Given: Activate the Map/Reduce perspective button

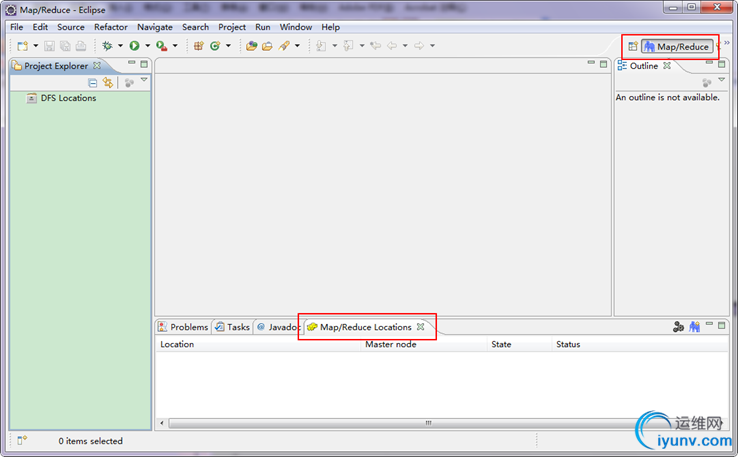Looking at the screenshot, I should click(x=677, y=46).
